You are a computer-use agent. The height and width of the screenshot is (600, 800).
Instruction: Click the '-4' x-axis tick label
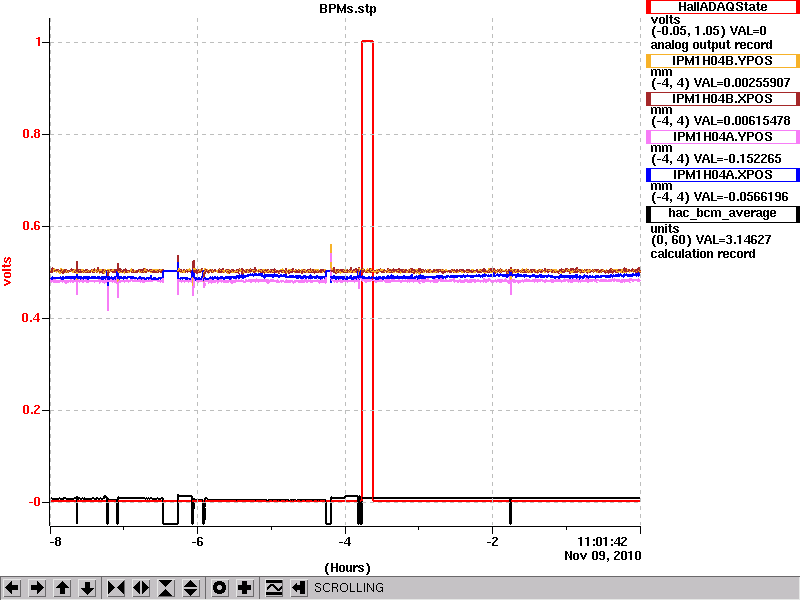point(345,542)
